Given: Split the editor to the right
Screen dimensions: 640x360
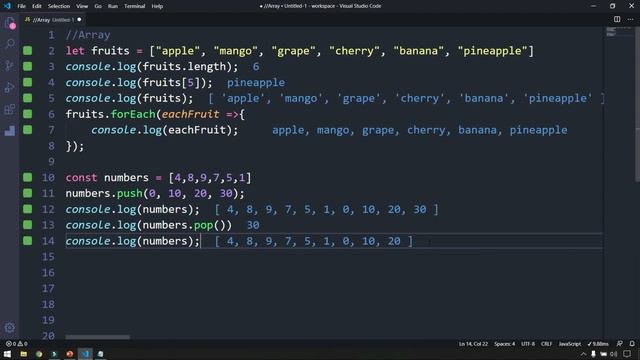Looking at the screenshot, I should (x=617, y=19).
